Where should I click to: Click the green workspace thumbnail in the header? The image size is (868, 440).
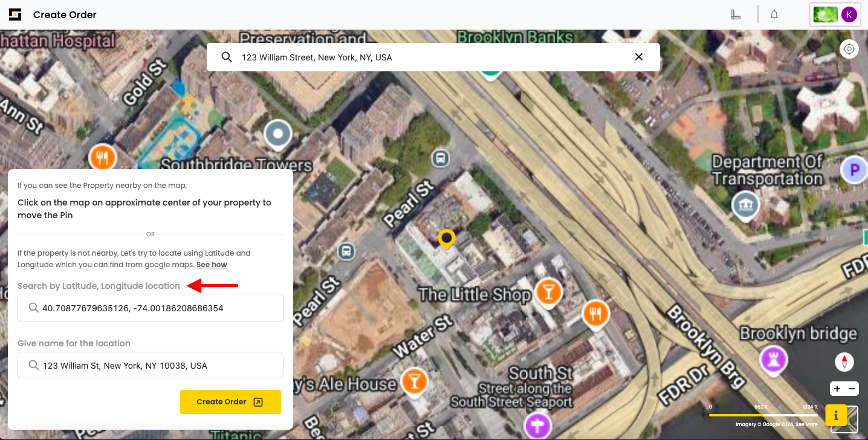(x=826, y=15)
